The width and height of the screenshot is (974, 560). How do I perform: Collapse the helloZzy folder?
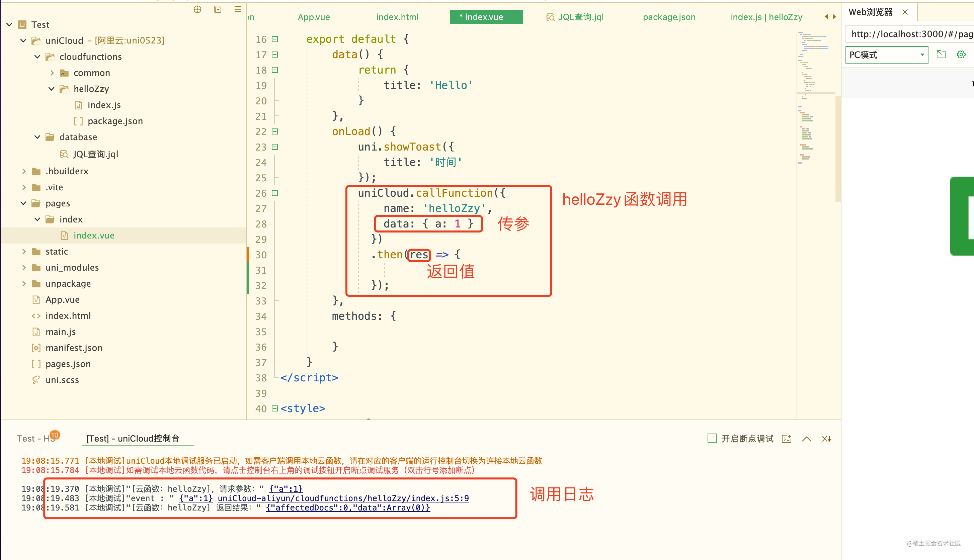pyautogui.click(x=51, y=89)
